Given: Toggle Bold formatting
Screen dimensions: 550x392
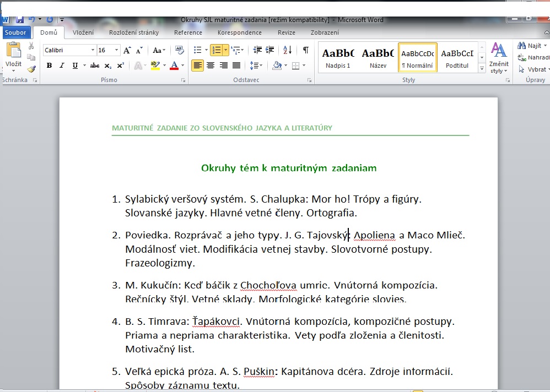Looking at the screenshot, I should click(x=49, y=66).
